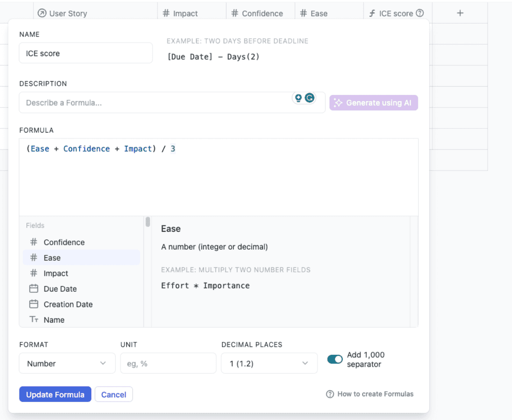The image size is (512, 420).
Task: Click the plus icon to add column
Action: pyautogui.click(x=460, y=13)
